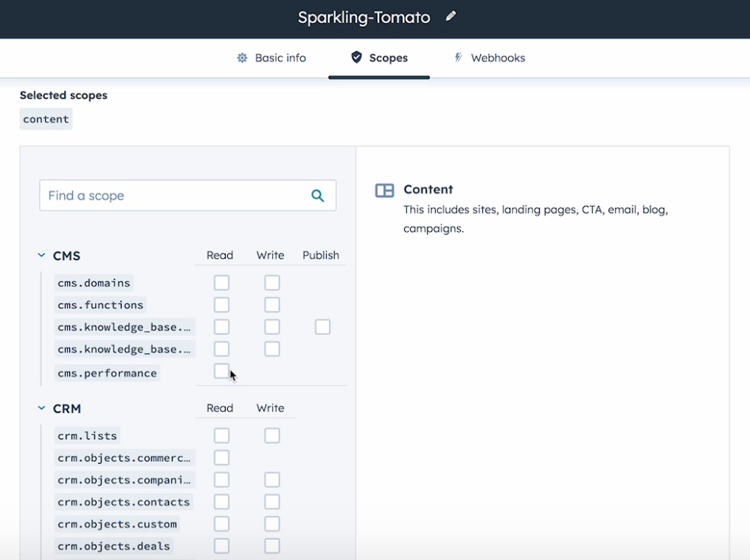
Task: Collapse the CMS scope section
Action: pos(41,255)
